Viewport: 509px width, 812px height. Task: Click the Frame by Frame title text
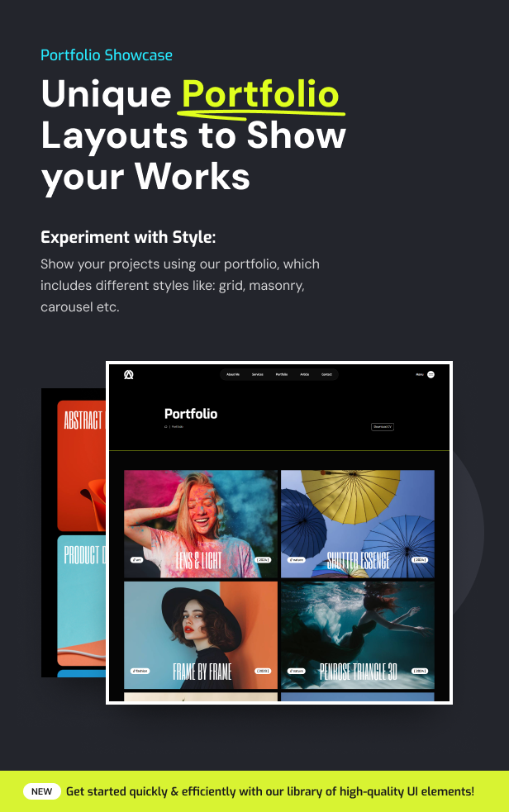coord(202,672)
